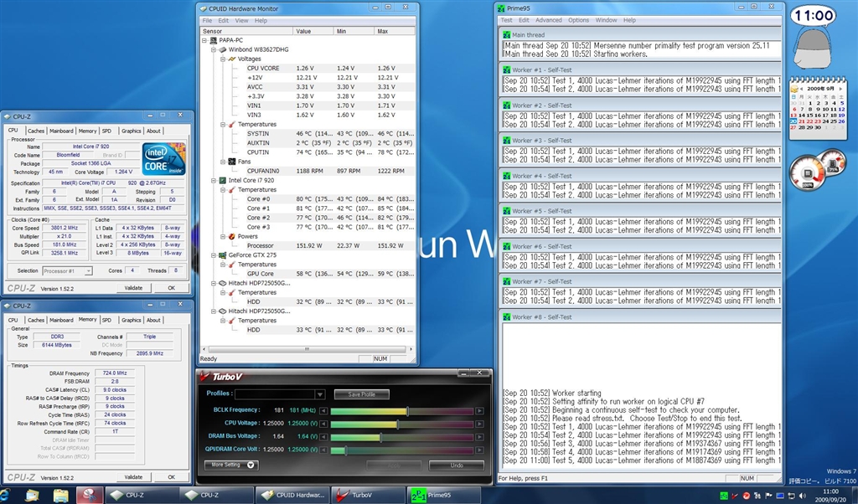Switch to Prime95 taskbar button
The image size is (858, 504).
[443, 496]
